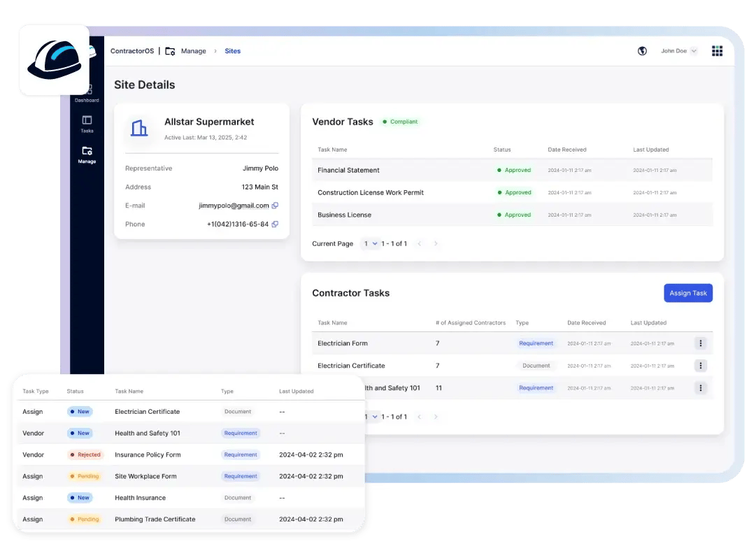This screenshot has height=546, width=756.
Task: Go to previous page in Vendor Tasks
Action: [x=420, y=244]
